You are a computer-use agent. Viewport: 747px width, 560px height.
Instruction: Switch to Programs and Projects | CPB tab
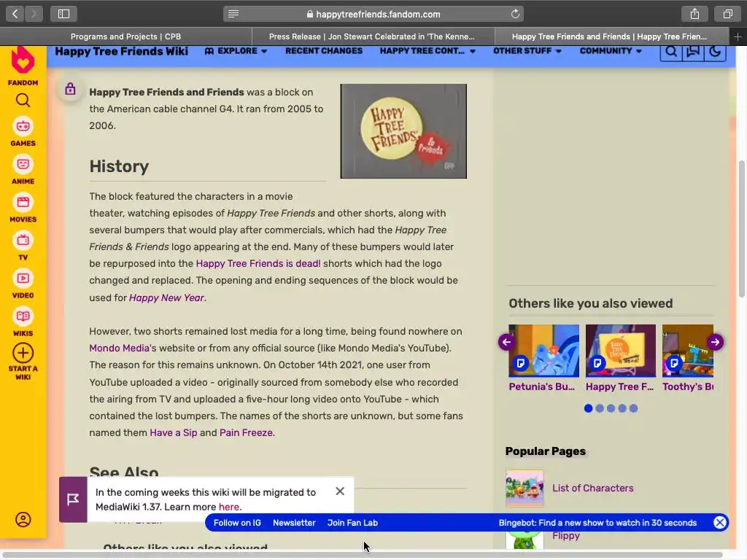click(125, 36)
